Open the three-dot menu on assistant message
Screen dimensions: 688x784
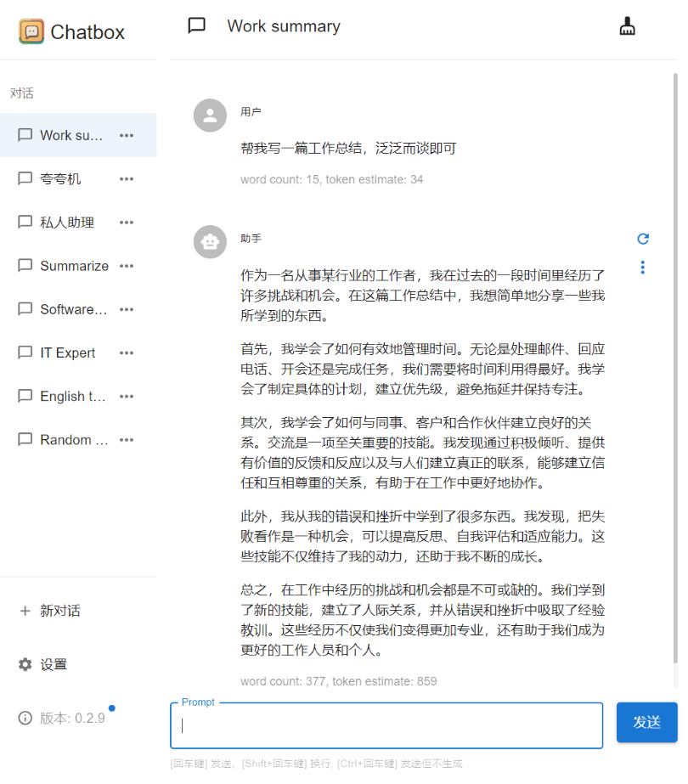643,268
